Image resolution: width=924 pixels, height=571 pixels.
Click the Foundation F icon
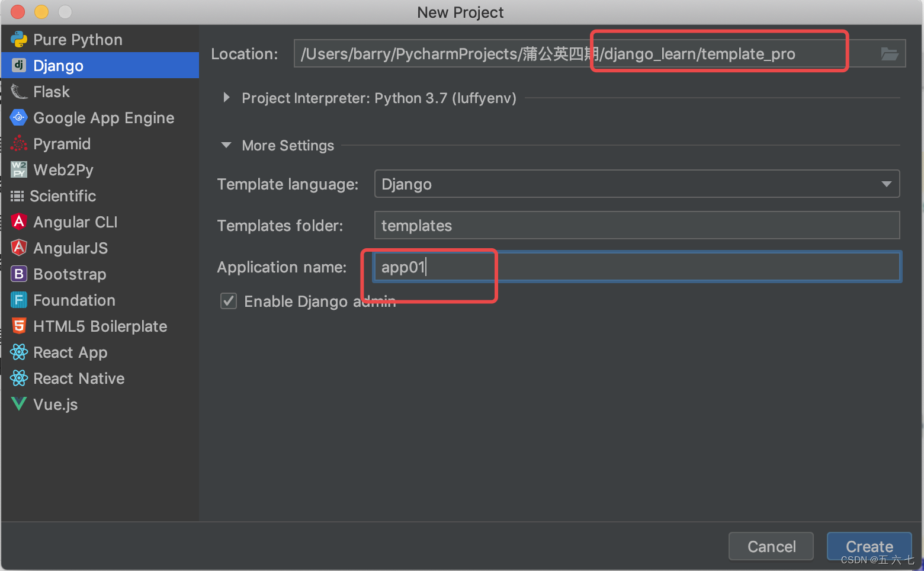point(19,300)
